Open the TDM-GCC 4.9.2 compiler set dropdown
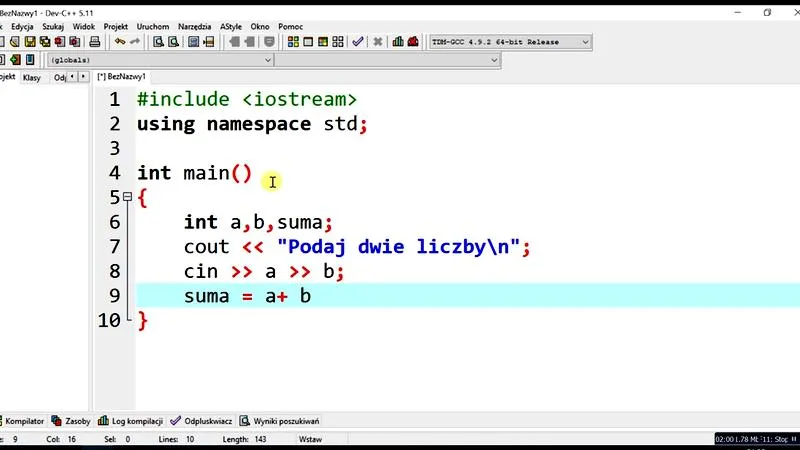The width and height of the screenshot is (800, 450). pyautogui.click(x=510, y=42)
